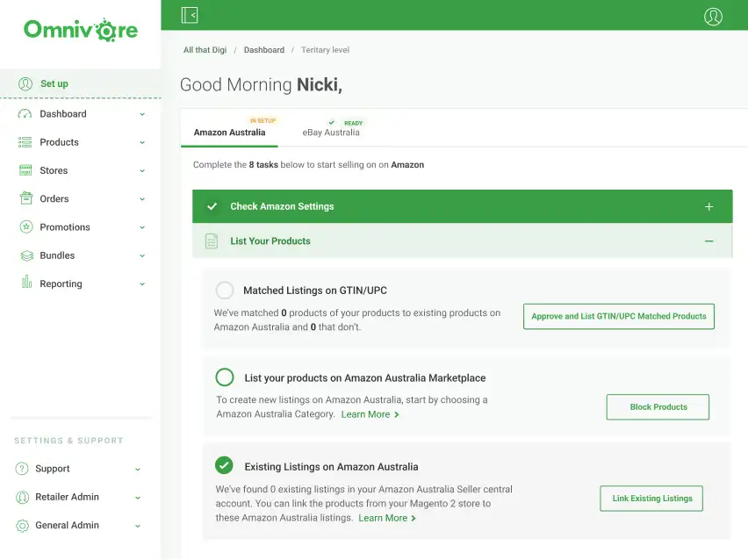Click the Set up person icon
The height and width of the screenshot is (560, 748).
pyautogui.click(x=25, y=84)
